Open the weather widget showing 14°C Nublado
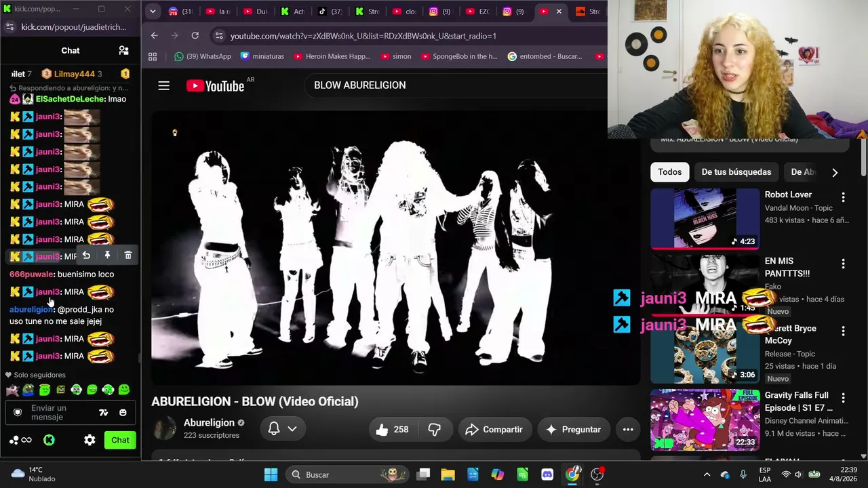The width and height of the screenshot is (868, 488). point(33,474)
